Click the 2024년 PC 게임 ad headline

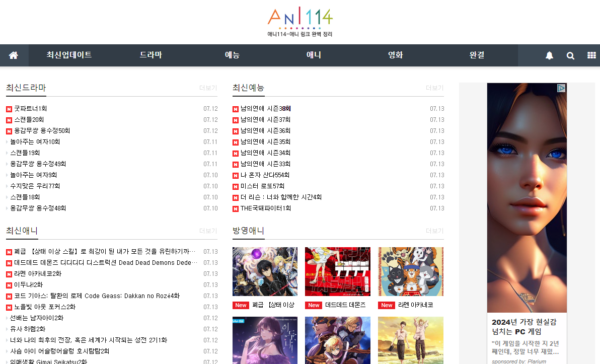(524, 327)
